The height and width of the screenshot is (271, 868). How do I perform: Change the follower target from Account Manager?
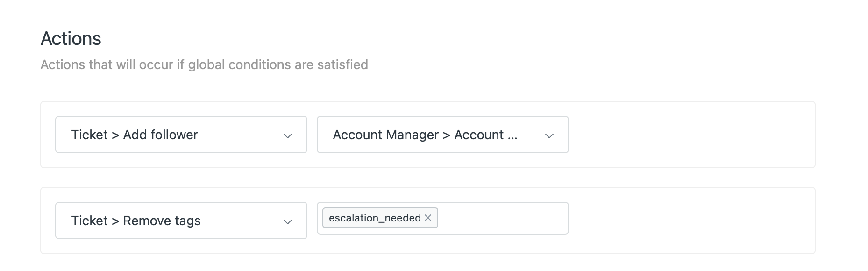(x=442, y=135)
